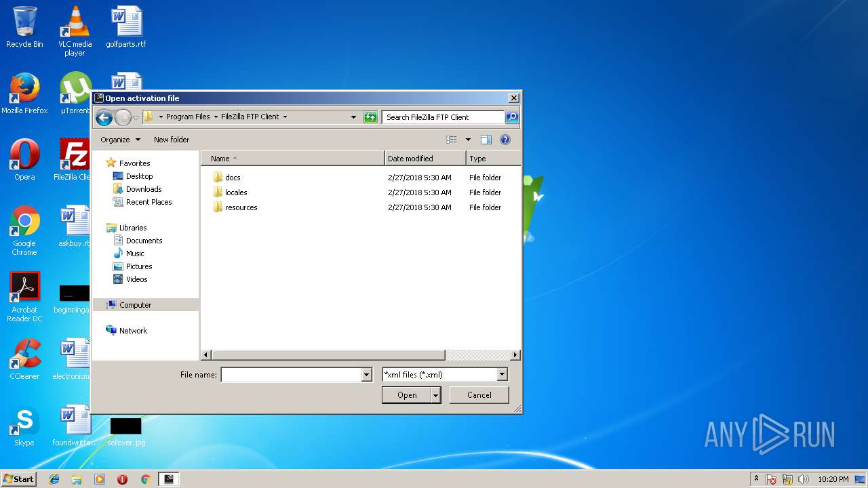This screenshot has width=868, height=488.
Task: Sort by the Date modified column header
Action: pyautogui.click(x=425, y=159)
